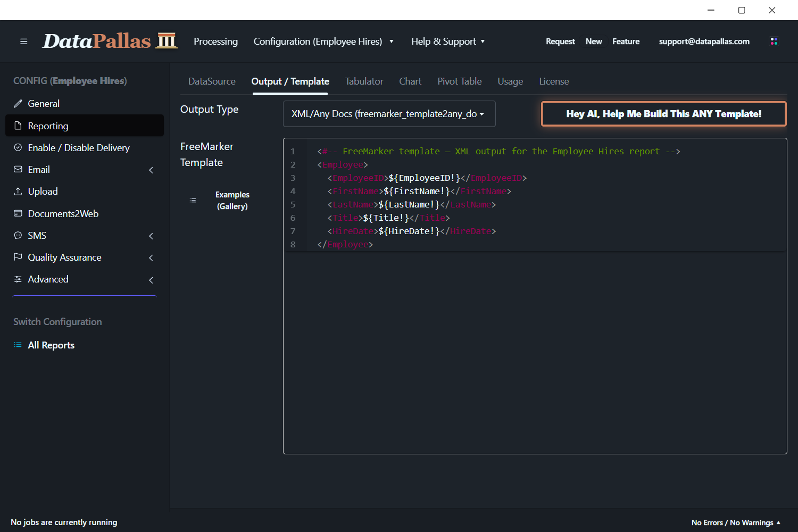Open Documents2Web settings item
The image size is (798, 532).
pos(85,213)
